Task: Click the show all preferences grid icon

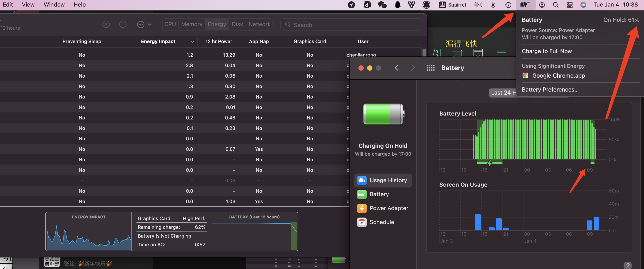Action: click(x=431, y=68)
